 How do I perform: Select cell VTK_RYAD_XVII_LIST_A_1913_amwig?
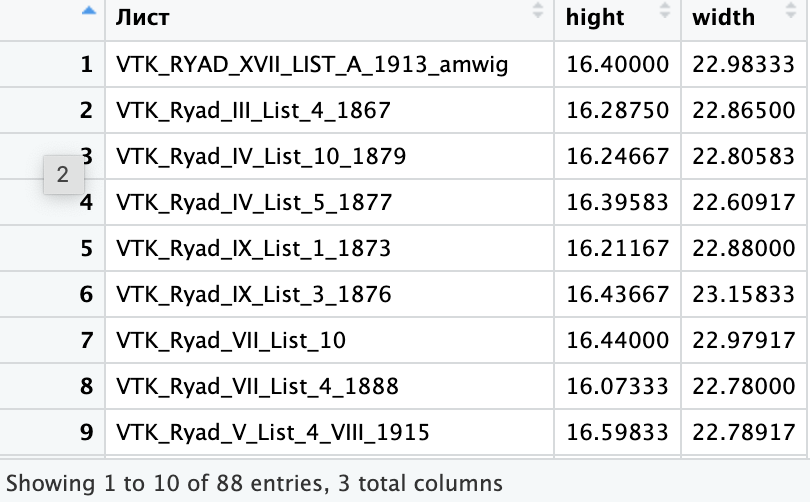point(312,65)
